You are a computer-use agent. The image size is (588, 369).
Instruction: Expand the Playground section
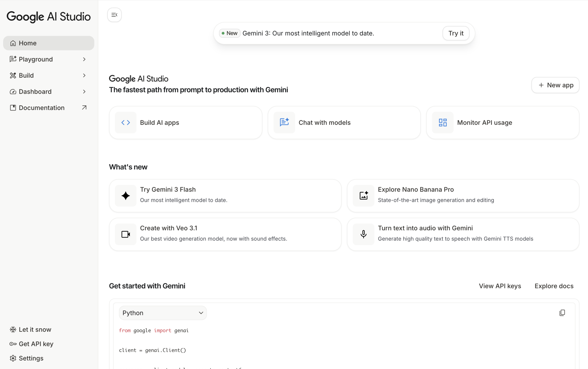[84, 59]
